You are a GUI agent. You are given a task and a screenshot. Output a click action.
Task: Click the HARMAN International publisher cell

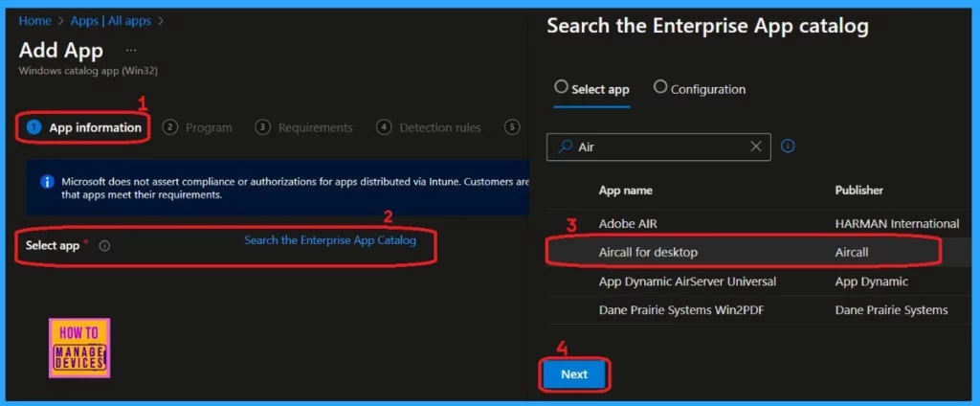click(x=897, y=223)
